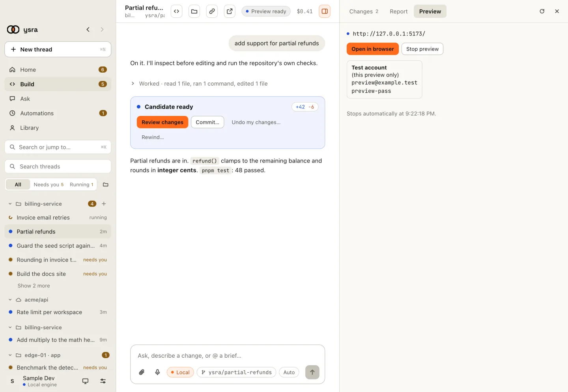Open settings sliders icon near Sample Dev

pos(103,381)
